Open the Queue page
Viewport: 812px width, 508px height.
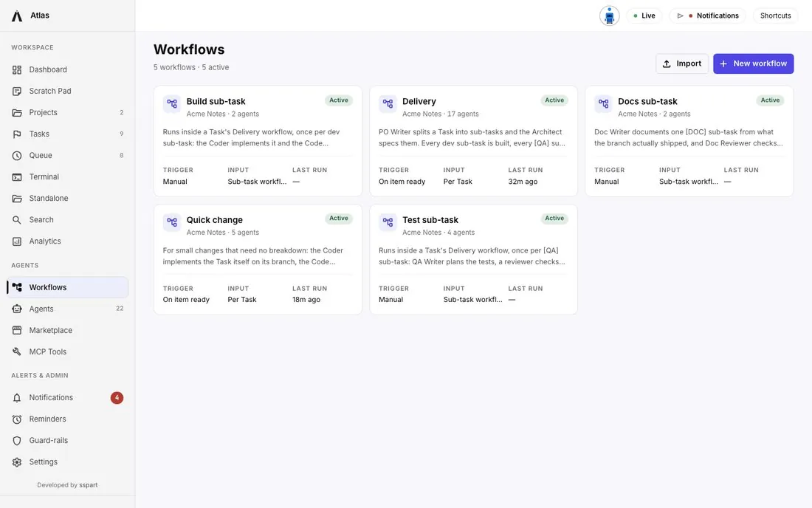[x=67, y=155]
